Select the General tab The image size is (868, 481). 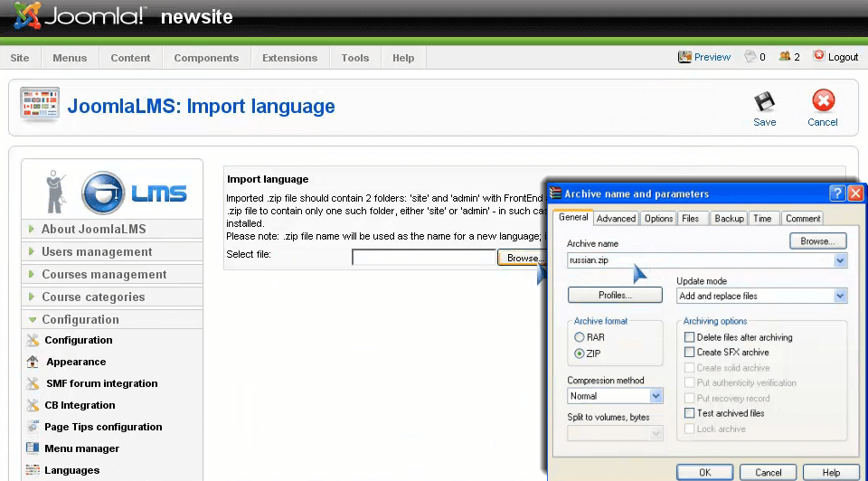click(573, 217)
